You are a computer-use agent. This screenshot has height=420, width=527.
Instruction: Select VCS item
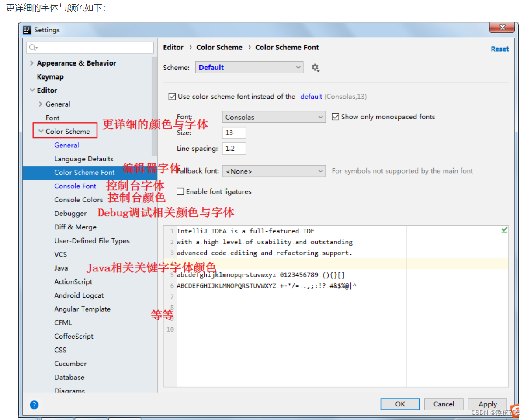(x=61, y=254)
